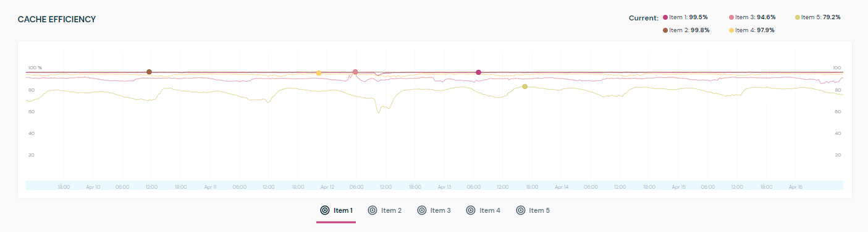Click the yellow Item 4 marker on chart
The height and width of the screenshot is (232, 868).
pyautogui.click(x=319, y=73)
